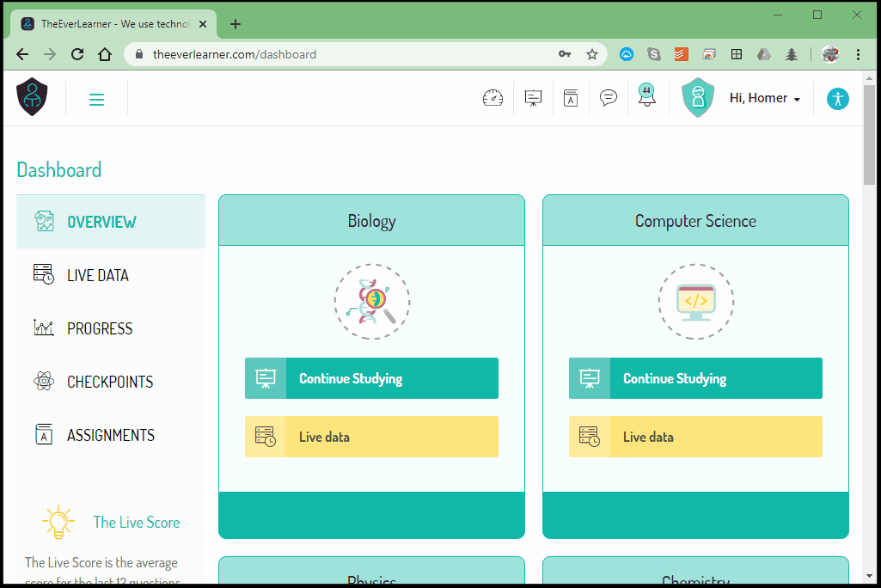This screenshot has width=881, height=588.
Task: Select CHECKPOINTS in the sidebar
Action: tap(111, 382)
